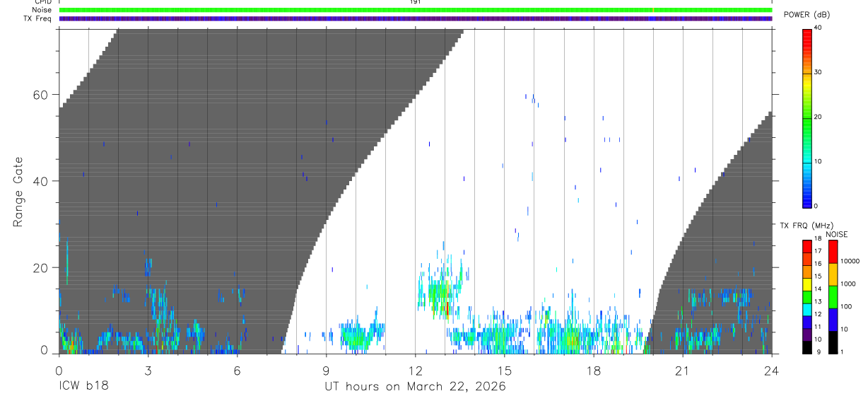The height and width of the screenshot is (401, 868).
Task: Click the 15 label in the TX FRQ legend
Action: click(x=818, y=276)
